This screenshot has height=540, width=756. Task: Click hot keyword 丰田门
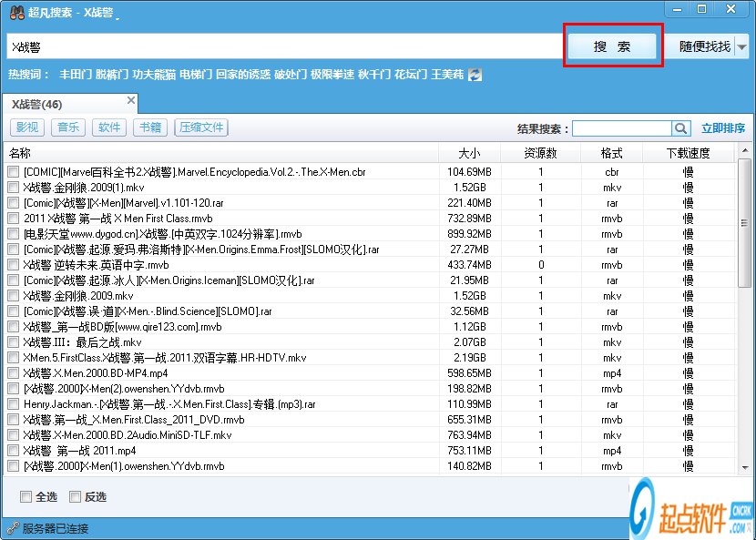[x=76, y=75]
